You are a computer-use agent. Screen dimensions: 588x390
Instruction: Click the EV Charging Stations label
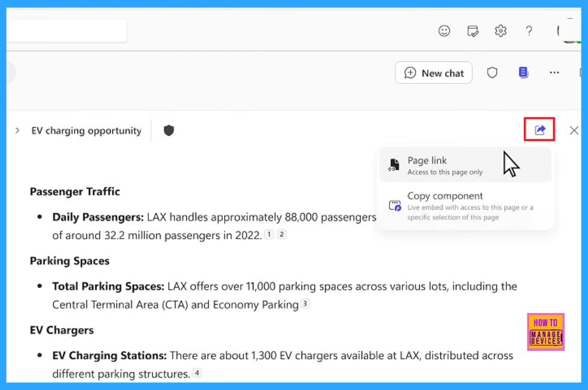109,356
